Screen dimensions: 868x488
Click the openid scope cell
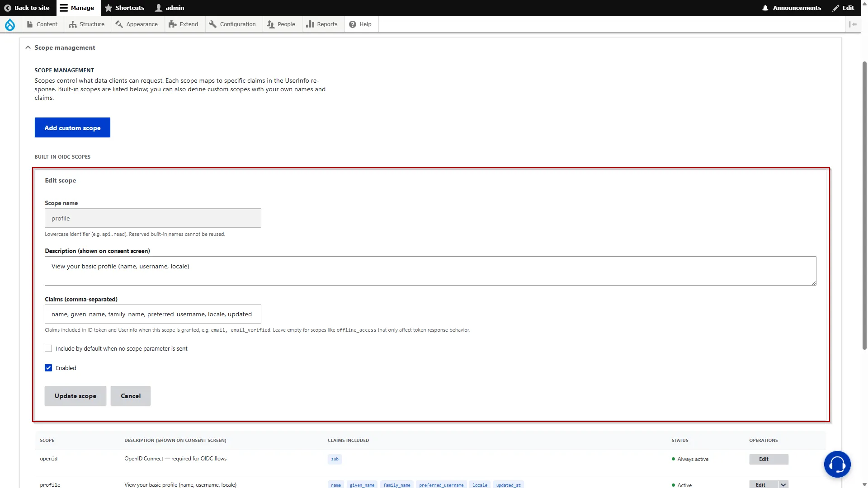[x=49, y=459]
